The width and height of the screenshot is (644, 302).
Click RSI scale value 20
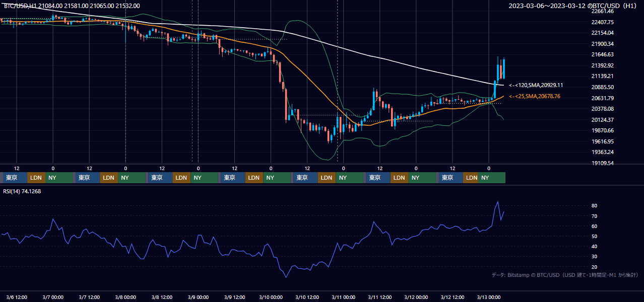pyautogui.click(x=594, y=267)
